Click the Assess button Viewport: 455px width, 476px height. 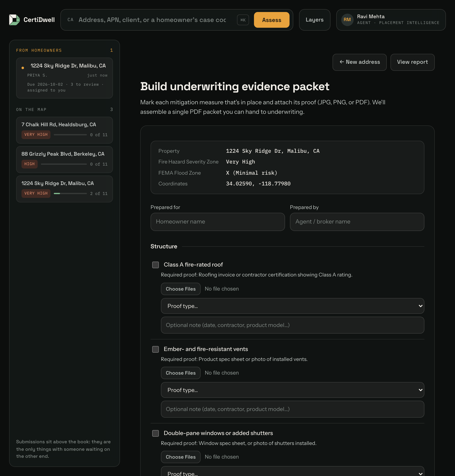point(271,20)
